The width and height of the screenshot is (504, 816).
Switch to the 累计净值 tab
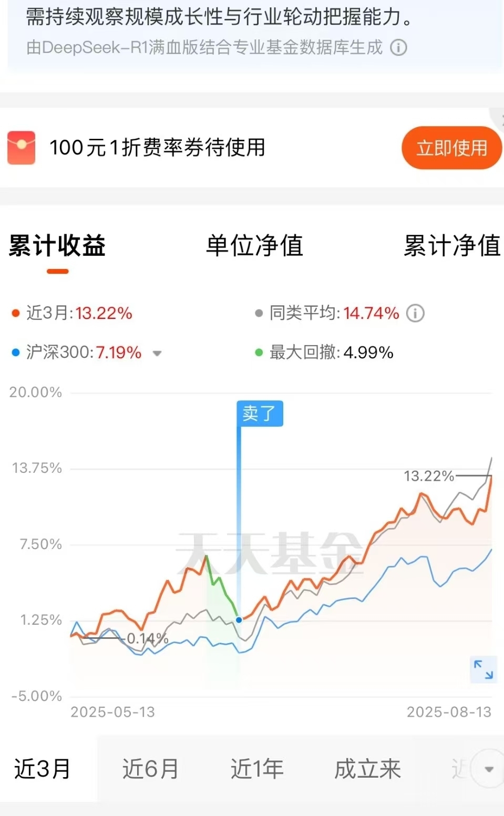point(452,246)
